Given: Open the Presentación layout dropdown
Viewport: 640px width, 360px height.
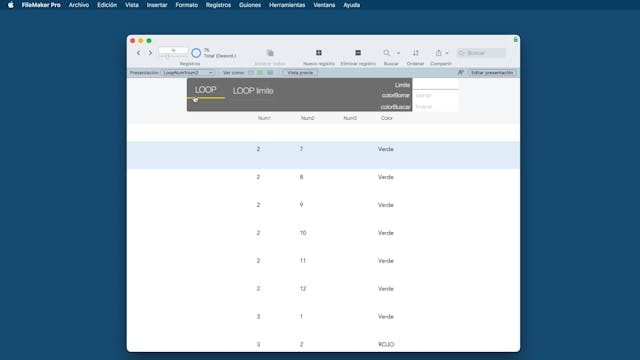Looking at the screenshot, I should (x=188, y=73).
